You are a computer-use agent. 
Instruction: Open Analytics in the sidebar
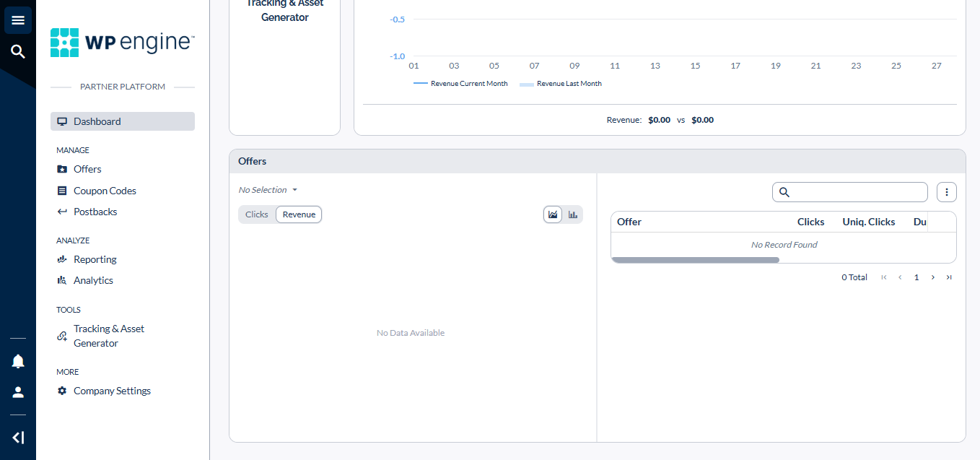click(93, 280)
